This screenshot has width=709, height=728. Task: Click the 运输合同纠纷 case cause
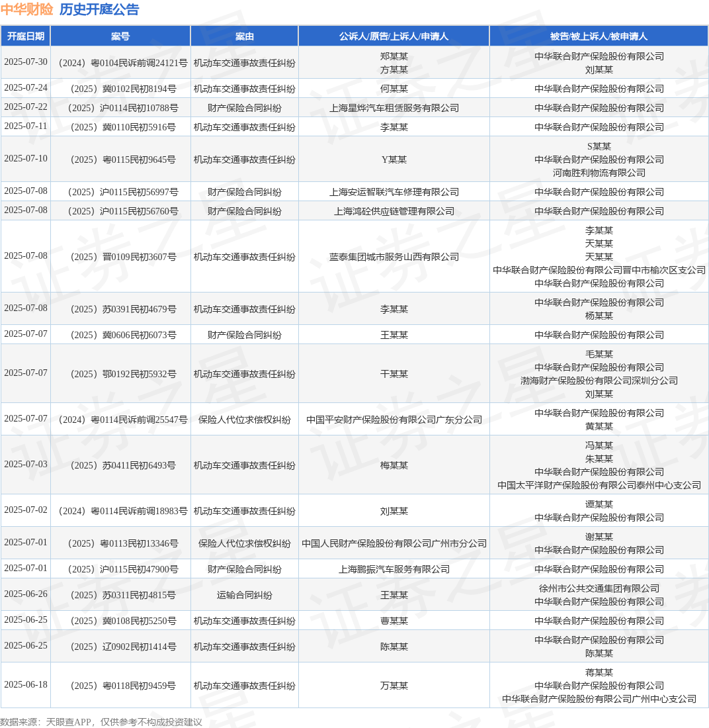[245, 595]
